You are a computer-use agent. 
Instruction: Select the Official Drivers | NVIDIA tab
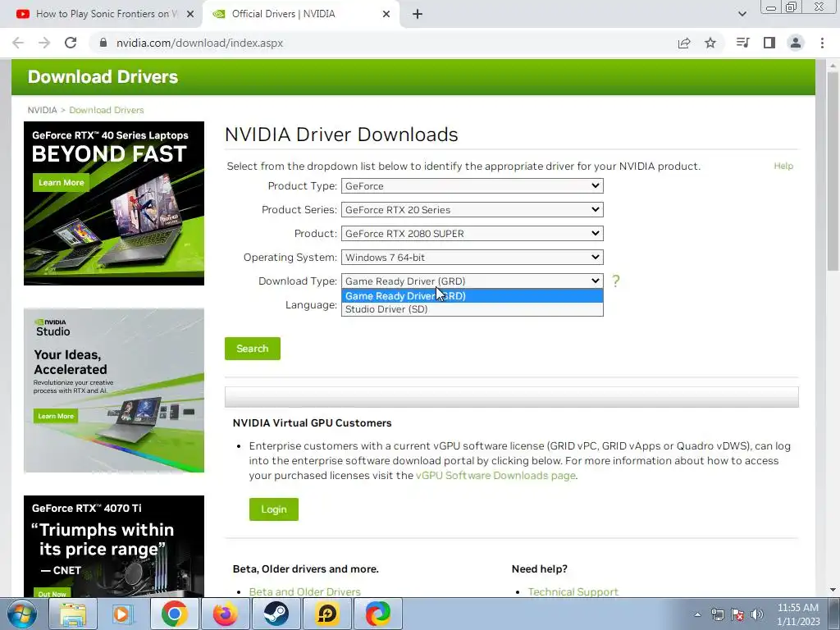tap(301, 14)
